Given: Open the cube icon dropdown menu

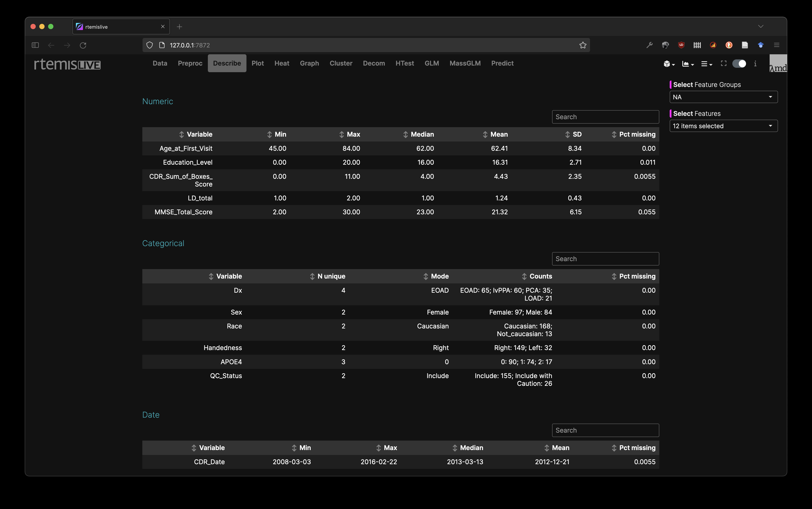Looking at the screenshot, I should [x=669, y=64].
